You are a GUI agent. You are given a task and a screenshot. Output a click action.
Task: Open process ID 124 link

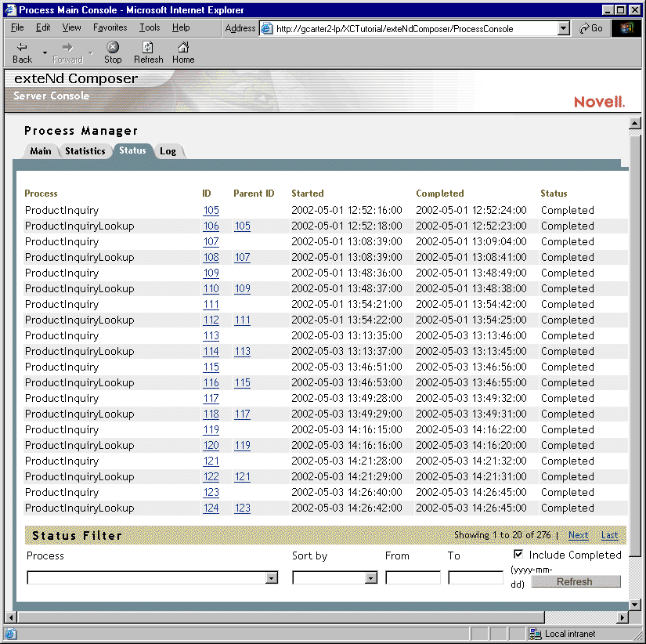coord(211,508)
